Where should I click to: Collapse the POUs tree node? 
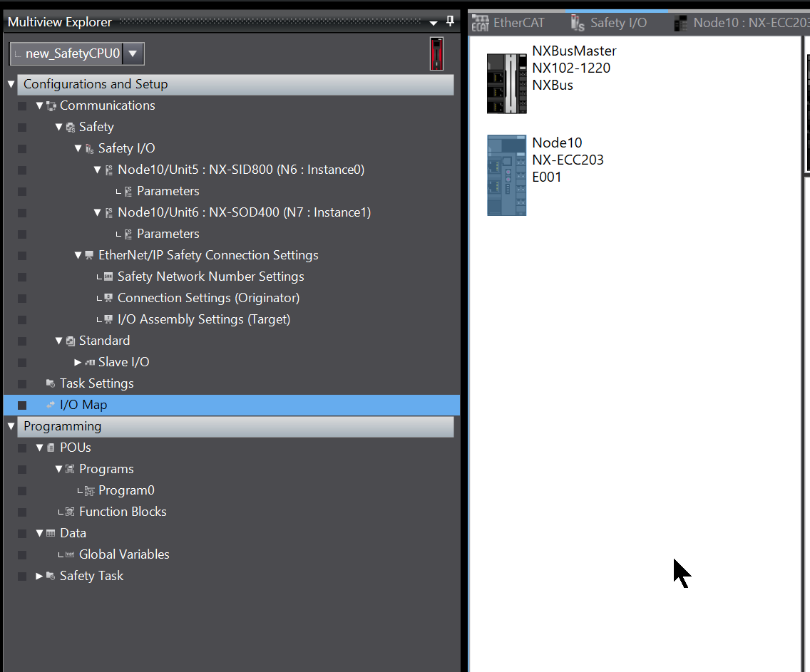(39, 448)
